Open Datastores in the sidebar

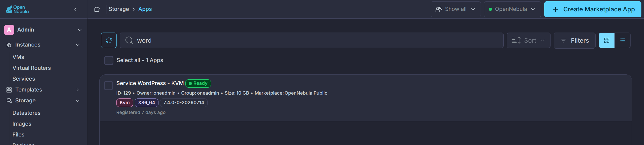pos(26,113)
